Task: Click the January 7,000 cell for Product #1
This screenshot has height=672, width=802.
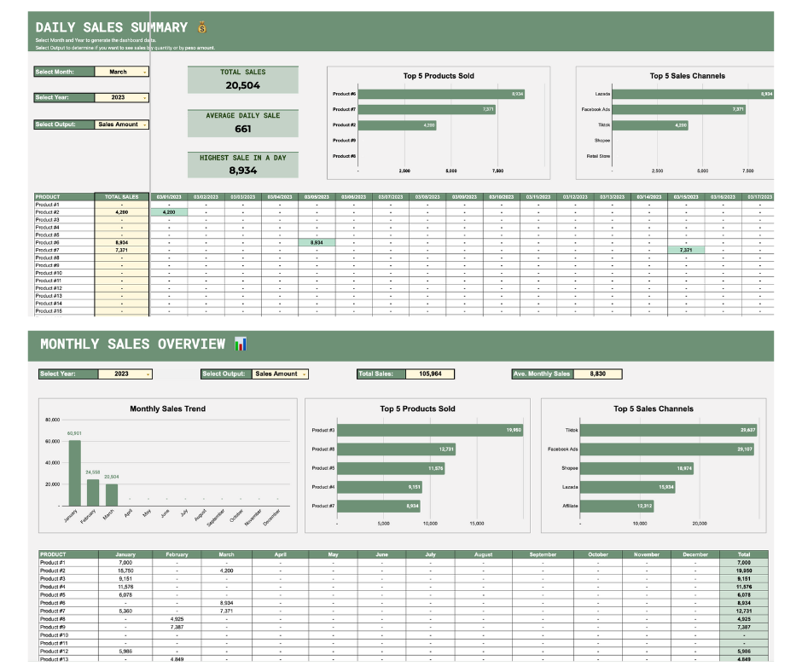Action: [125, 563]
